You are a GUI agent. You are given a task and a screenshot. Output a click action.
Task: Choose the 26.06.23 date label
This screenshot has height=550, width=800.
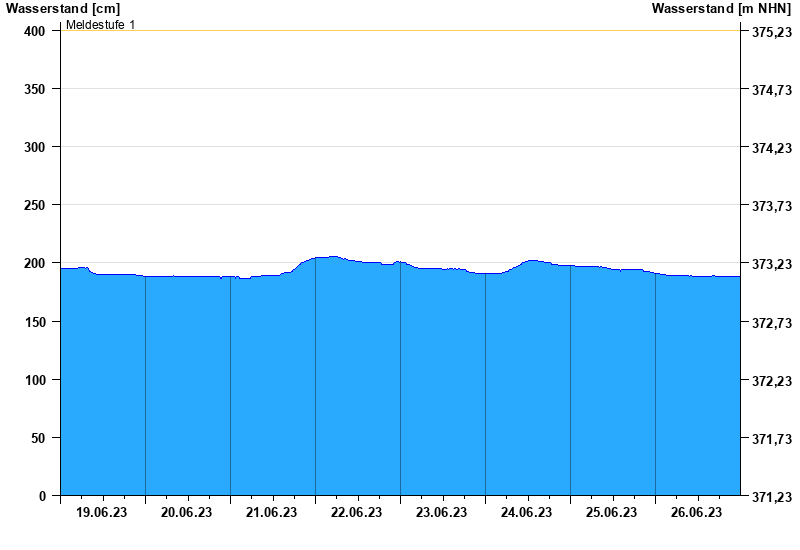click(697, 513)
